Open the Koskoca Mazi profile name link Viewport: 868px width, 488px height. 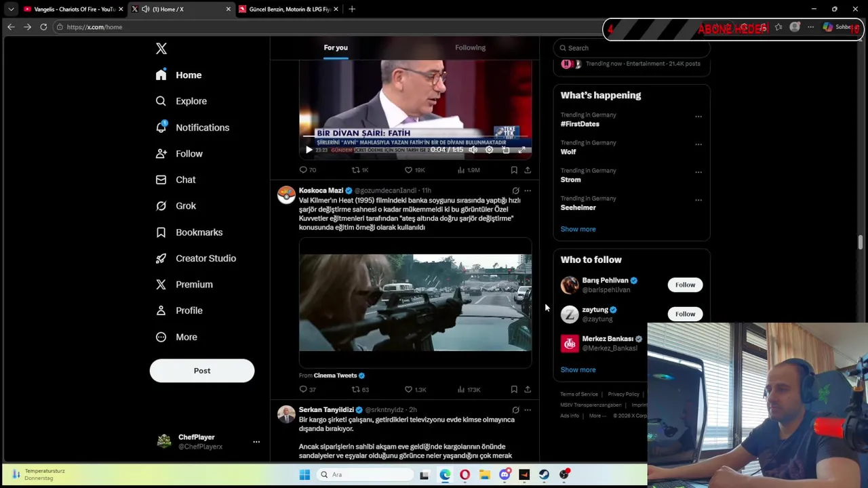point(321,190)
